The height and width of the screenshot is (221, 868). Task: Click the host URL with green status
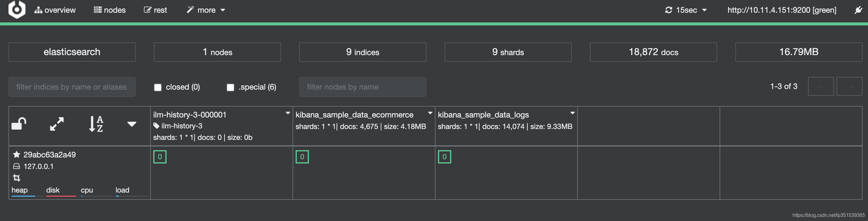click(782, 10)
